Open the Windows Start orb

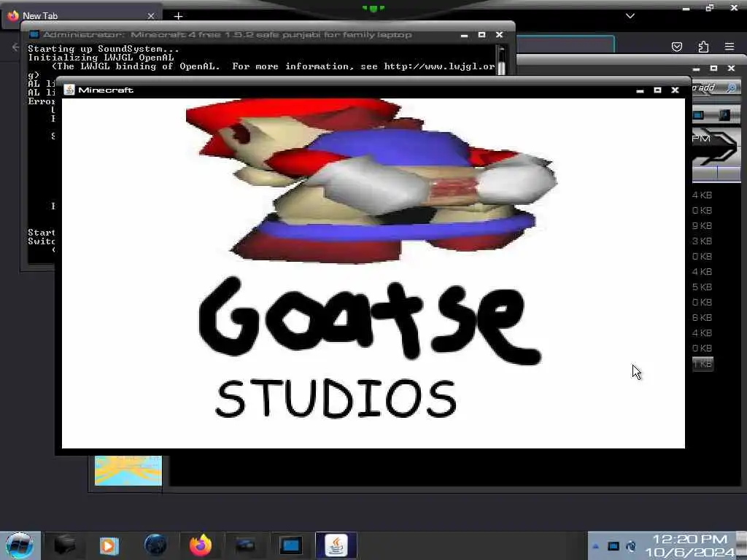20,545
